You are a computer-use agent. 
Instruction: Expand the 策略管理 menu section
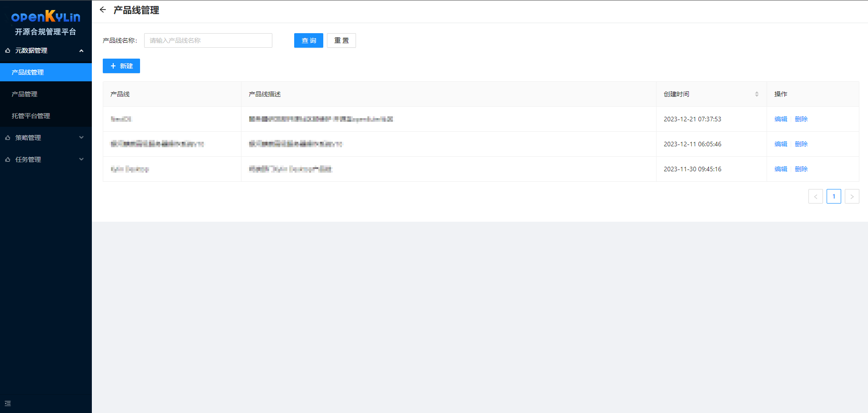(81, 138)
